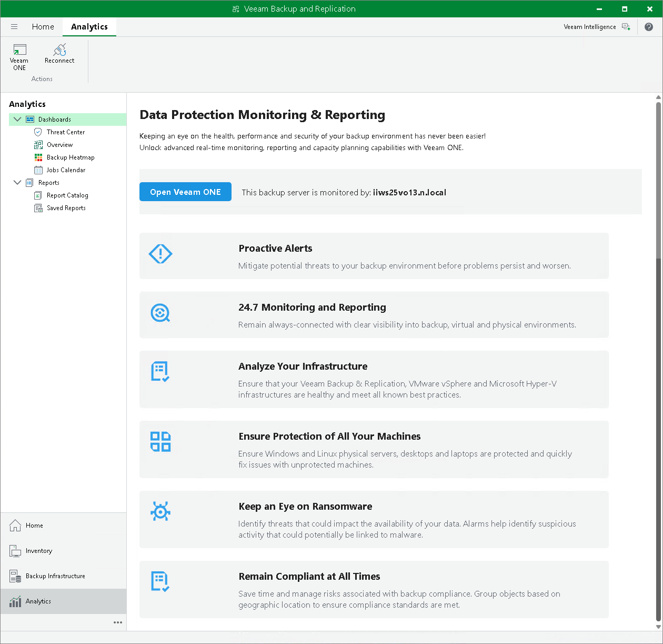Open the hamburger main menu

(14, 27)
